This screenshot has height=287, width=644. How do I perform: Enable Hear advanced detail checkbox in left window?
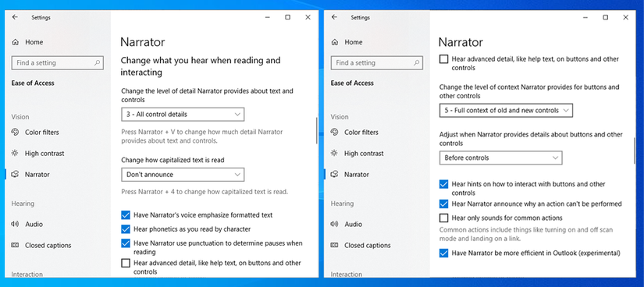click(126, 263)
